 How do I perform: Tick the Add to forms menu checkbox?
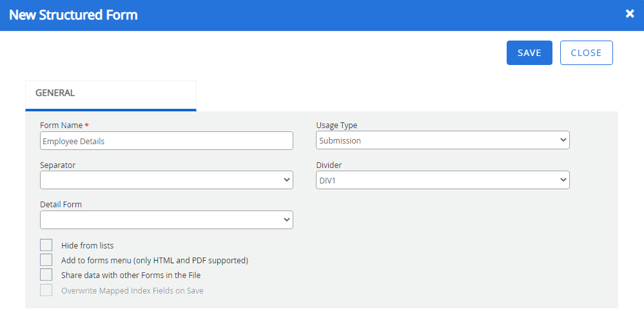[46, 260]
